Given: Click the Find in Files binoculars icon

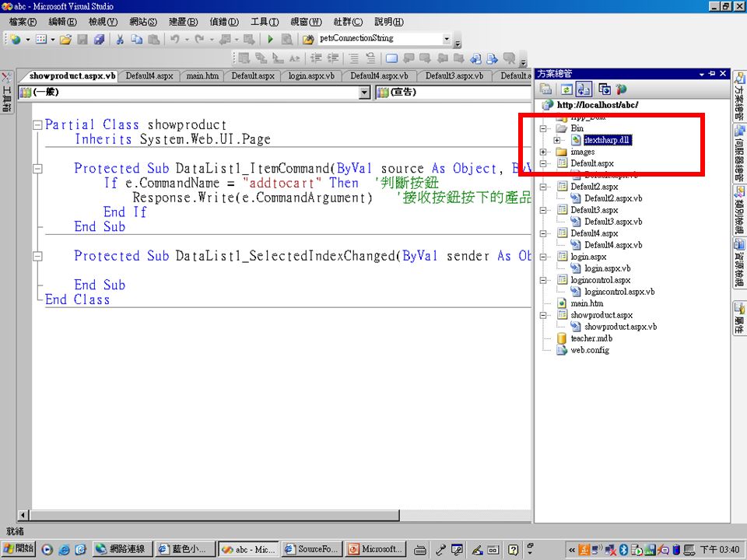Looking at the screenshot, I should point(308,40).
